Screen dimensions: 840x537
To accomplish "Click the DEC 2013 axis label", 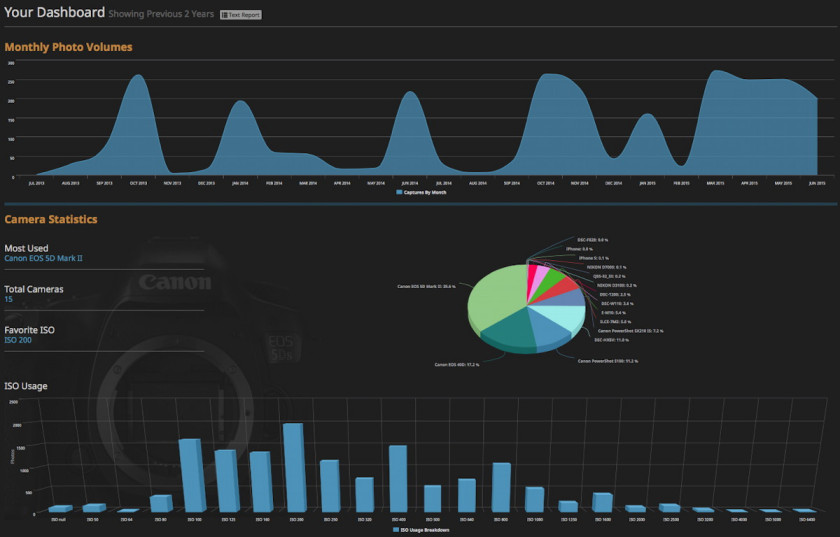I will pyautogui.click(x=206, y=183).
